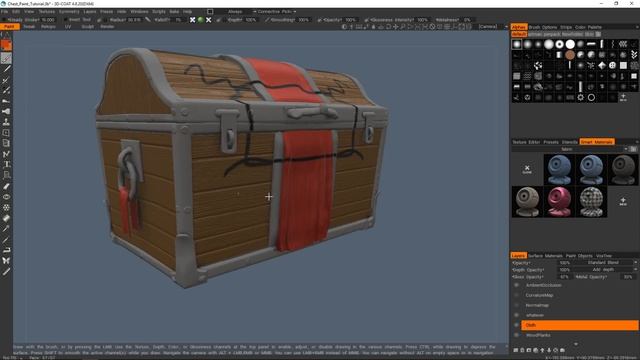The height and width of the screenshot is (360, 640).
Task: Pick the brown circle alpha
Action: click(570, 55)
